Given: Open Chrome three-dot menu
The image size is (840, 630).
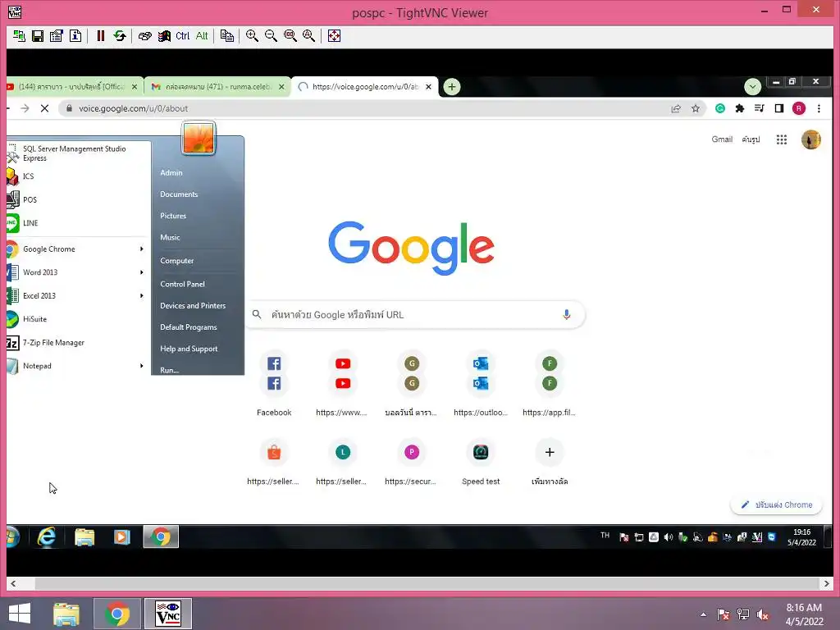Looking at the screenshot, I should pos(819,108).
